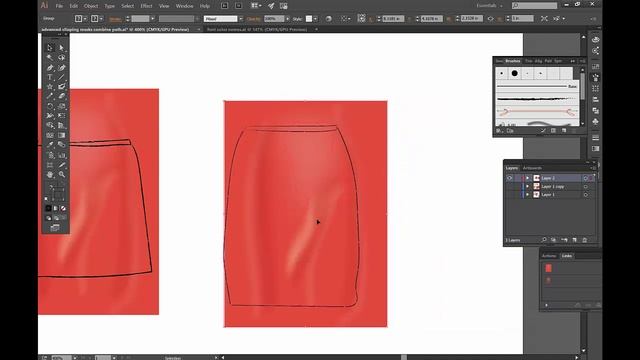
Task: Open the File menu
Action: pos(59,6)
